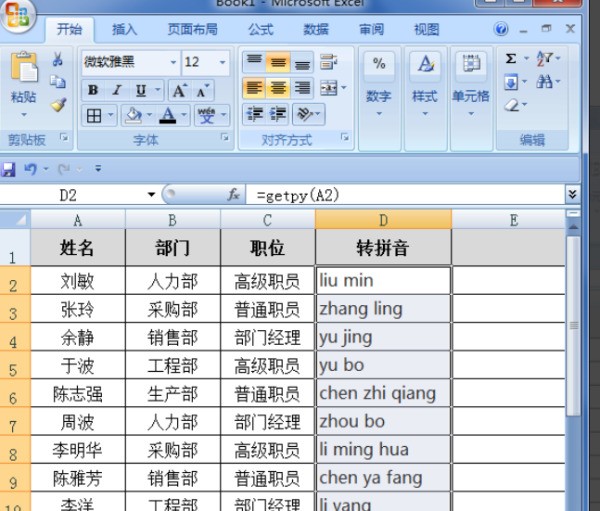This screenshot has width=600, height=511.
Task: Click the 粘贴 paste button
Action: [x=23, y=80]
